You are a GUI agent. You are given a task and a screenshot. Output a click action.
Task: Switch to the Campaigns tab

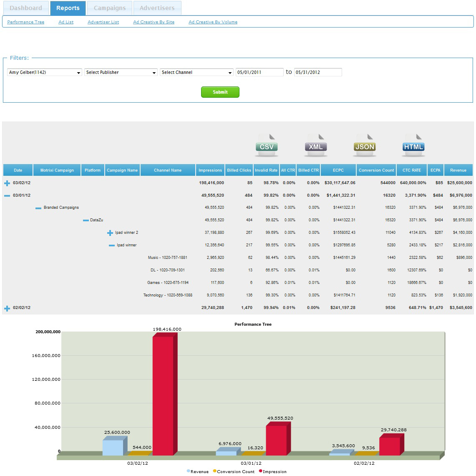click(x=110, y=8)
